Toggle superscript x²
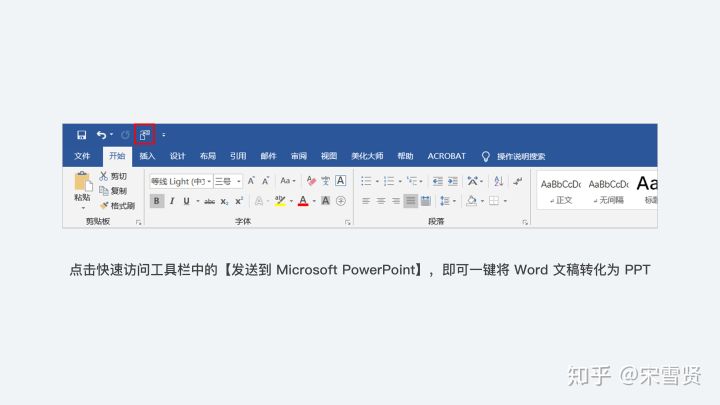This screenshot has width=720, height=405. point(239,201)
